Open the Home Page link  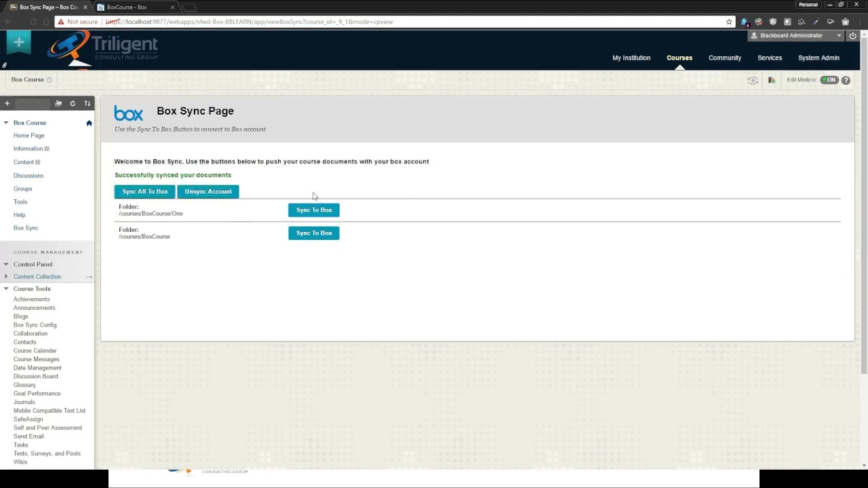click(29, 136)
